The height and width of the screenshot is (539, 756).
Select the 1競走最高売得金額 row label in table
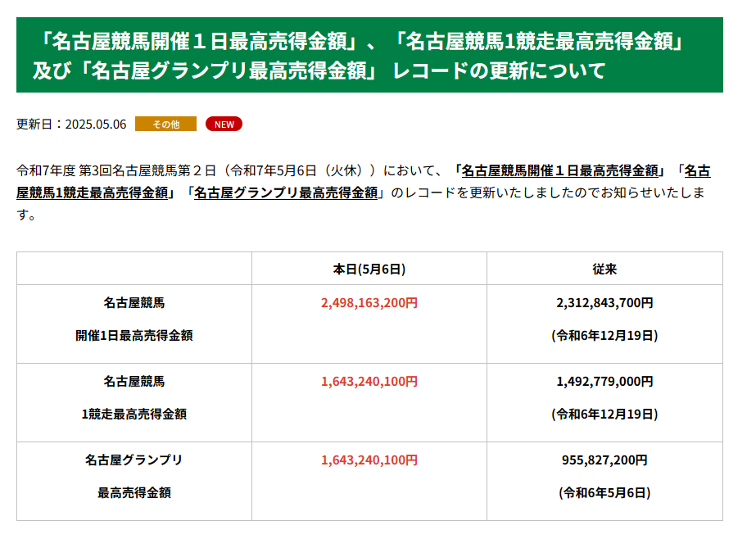point(134,414)
